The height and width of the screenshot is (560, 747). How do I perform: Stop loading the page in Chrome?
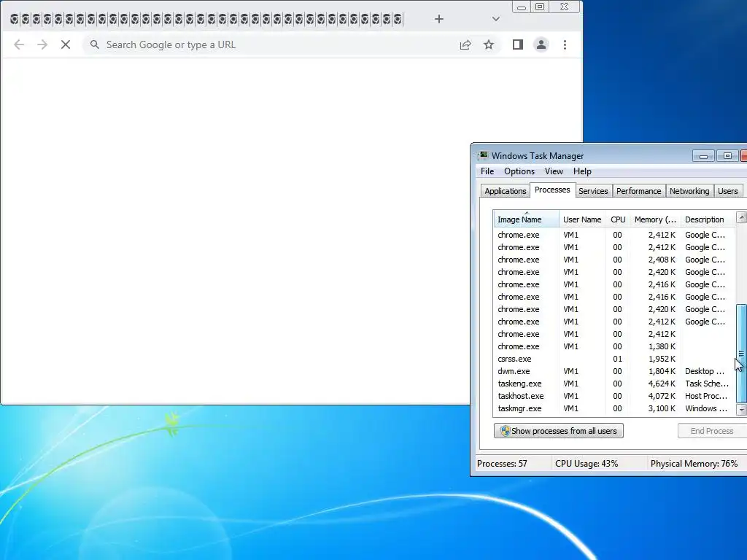point(66,44)
